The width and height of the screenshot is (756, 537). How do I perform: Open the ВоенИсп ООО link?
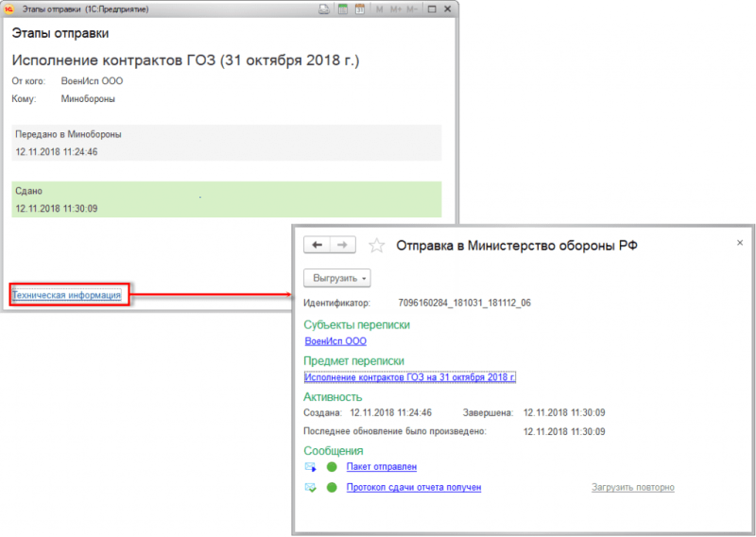click(x=335, y=341)
